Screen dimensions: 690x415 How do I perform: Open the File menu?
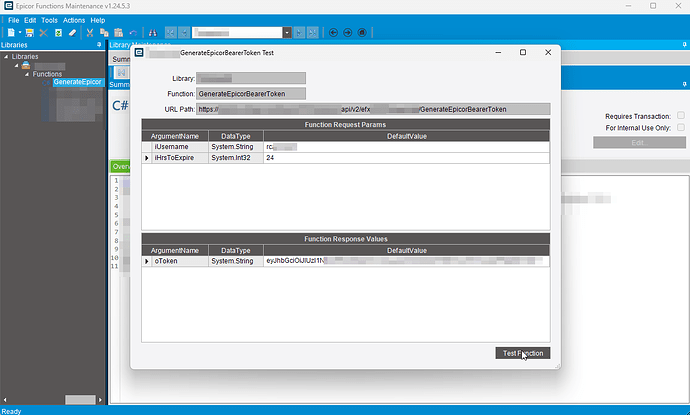click(x=13, y=20)
